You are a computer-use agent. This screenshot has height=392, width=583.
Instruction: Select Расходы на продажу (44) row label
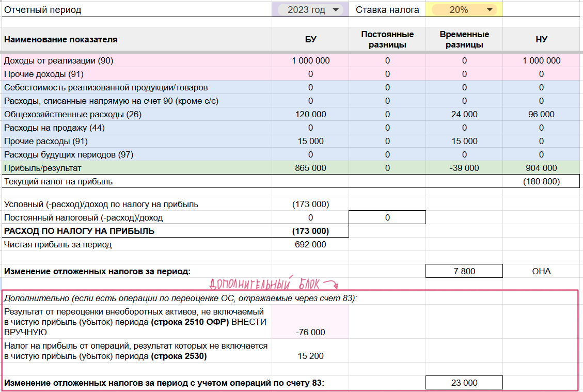click(x=137, y=128)
